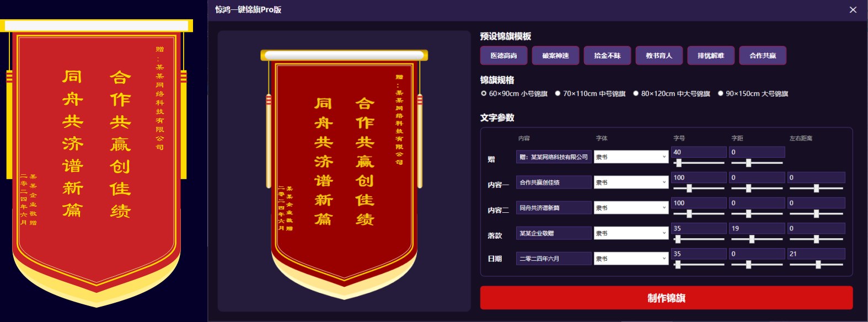The height and width of the screenshot is (322, 868).
Task: Click the banner preview inside the dialog
Action: (344, 174)
